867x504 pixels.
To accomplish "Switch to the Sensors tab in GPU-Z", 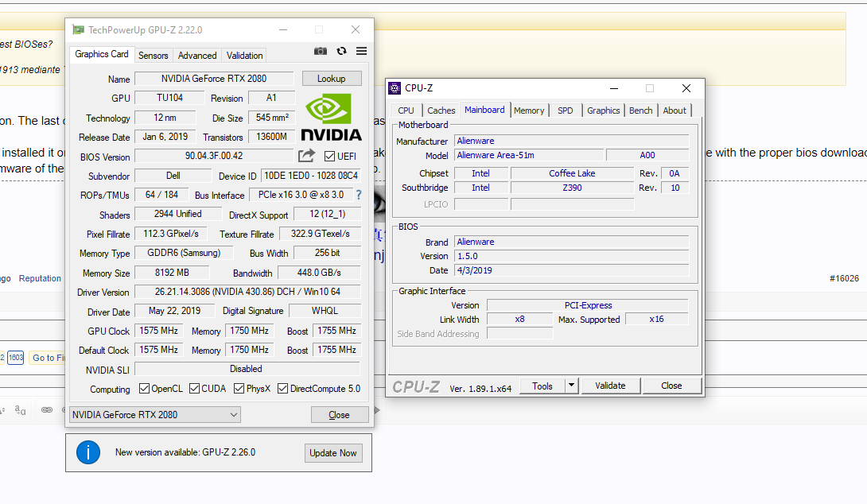I will point(154,56).
